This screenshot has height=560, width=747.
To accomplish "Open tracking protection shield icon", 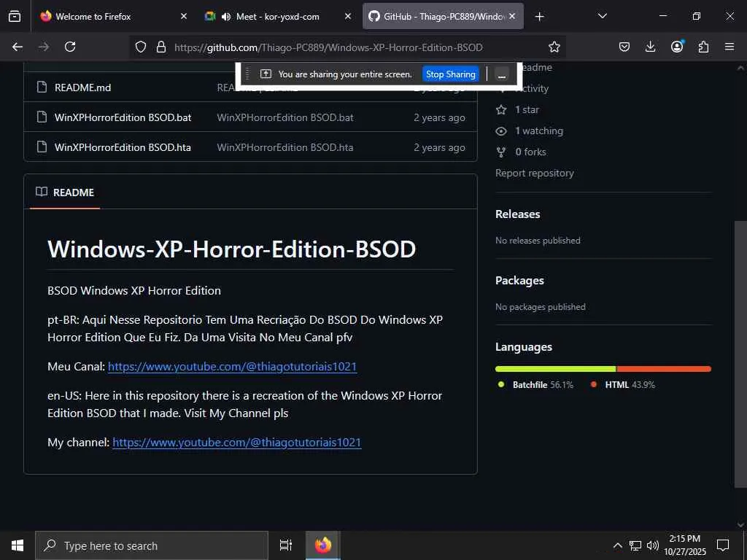I will [x=141, y=47].
